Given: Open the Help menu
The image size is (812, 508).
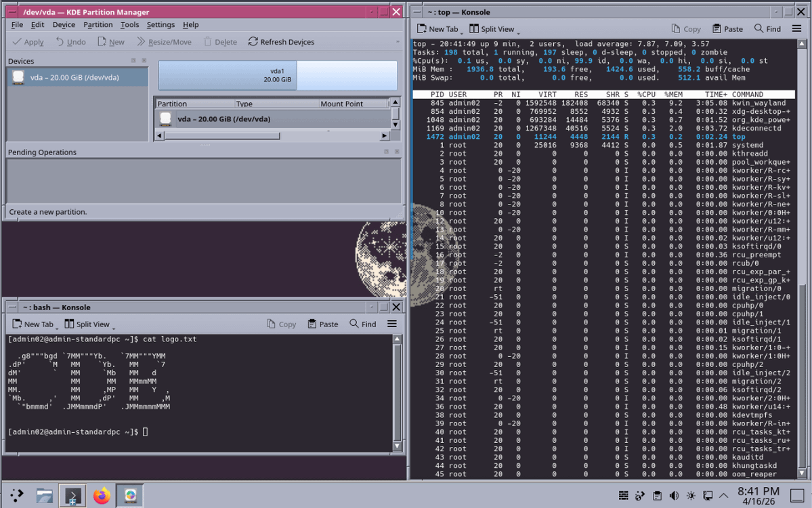Looking at the screenshot, I should (x=190, y=24).
